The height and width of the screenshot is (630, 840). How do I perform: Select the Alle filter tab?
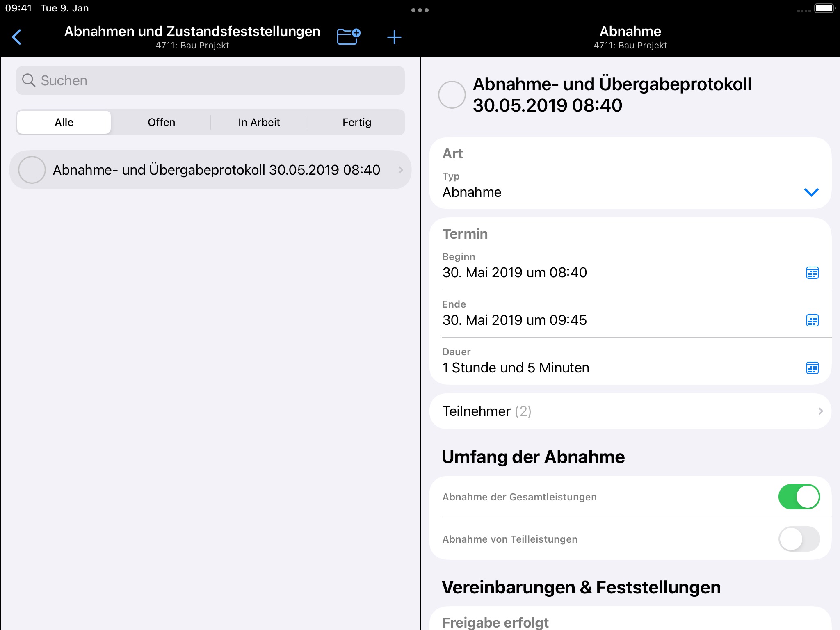(64, 122)
